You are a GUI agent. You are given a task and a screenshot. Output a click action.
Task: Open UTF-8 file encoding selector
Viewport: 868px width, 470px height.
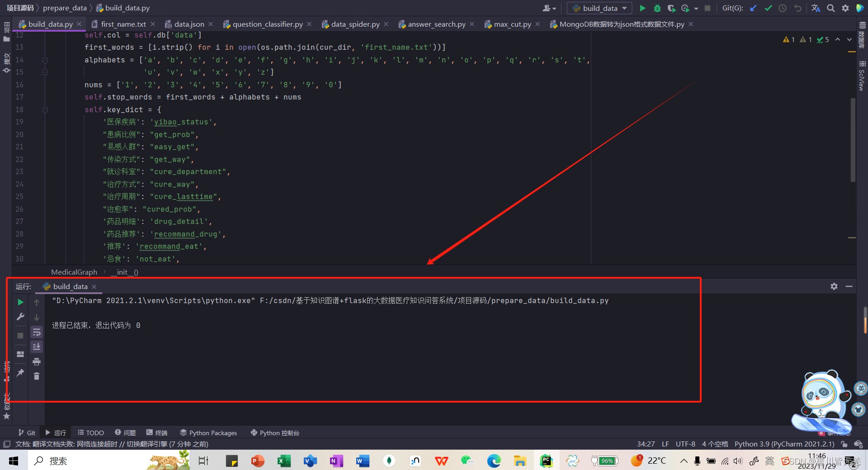coord(685,444)
